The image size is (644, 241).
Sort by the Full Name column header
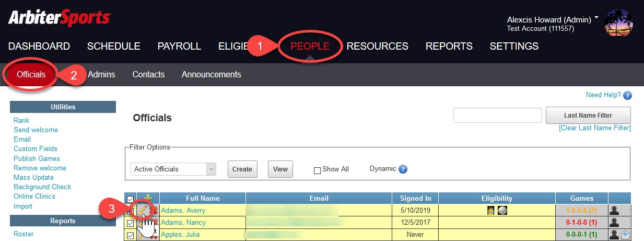(x=203, y=198)
